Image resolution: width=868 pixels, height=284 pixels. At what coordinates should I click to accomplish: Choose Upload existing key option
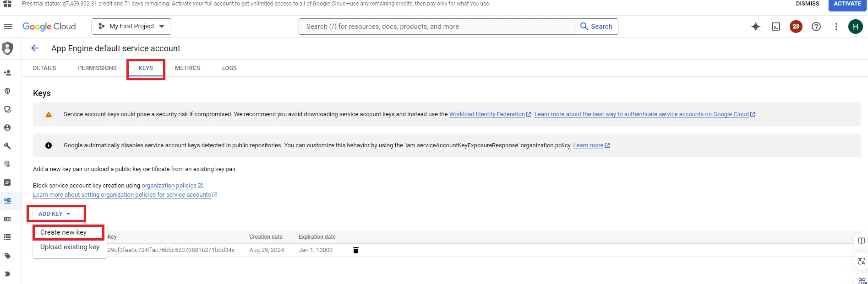point(70,247)
